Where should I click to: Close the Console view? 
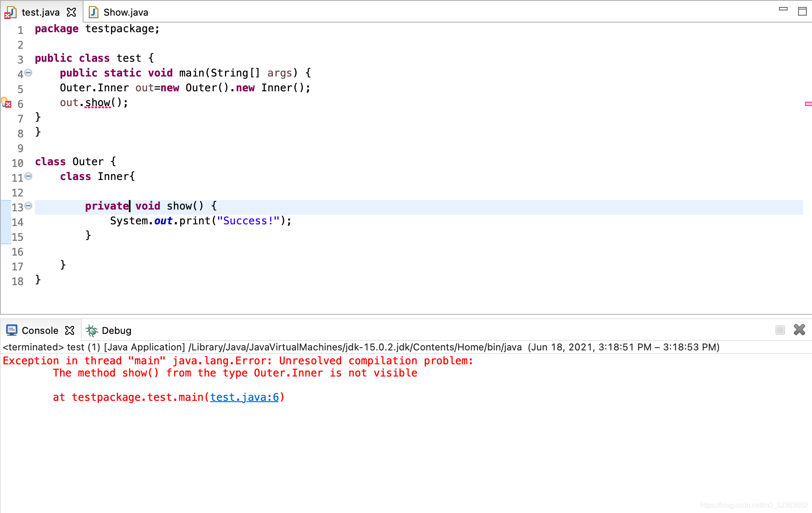70,330
